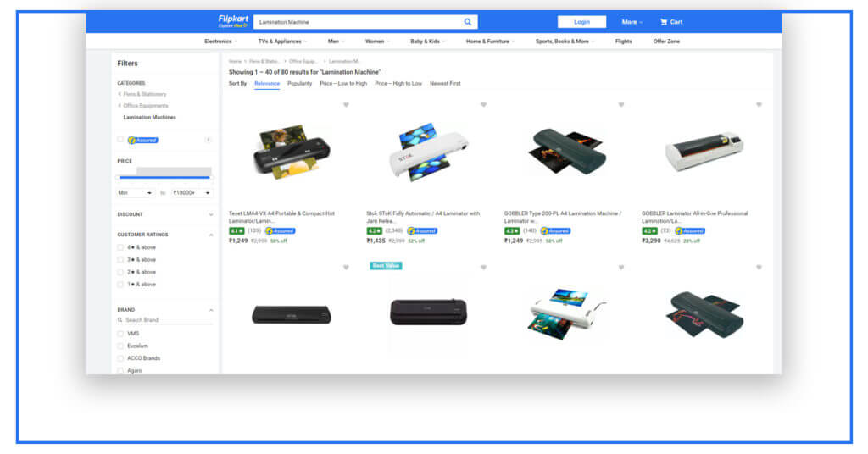Image resolution: width=868 pixels, height=454 pixels.
Task: Click the help question icon beside Assured filter
Action: click(209, 140)
